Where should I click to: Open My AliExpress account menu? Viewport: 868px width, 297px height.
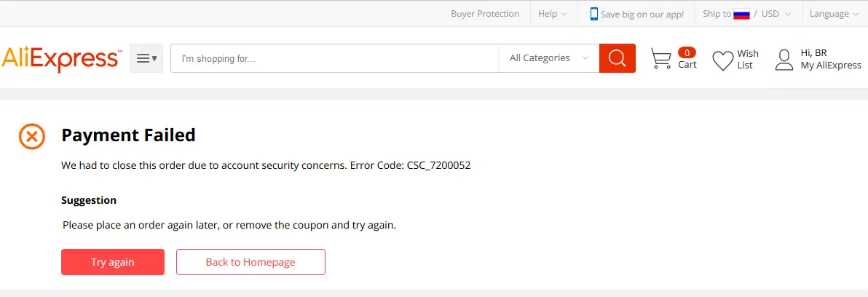(x=831, y=66)
